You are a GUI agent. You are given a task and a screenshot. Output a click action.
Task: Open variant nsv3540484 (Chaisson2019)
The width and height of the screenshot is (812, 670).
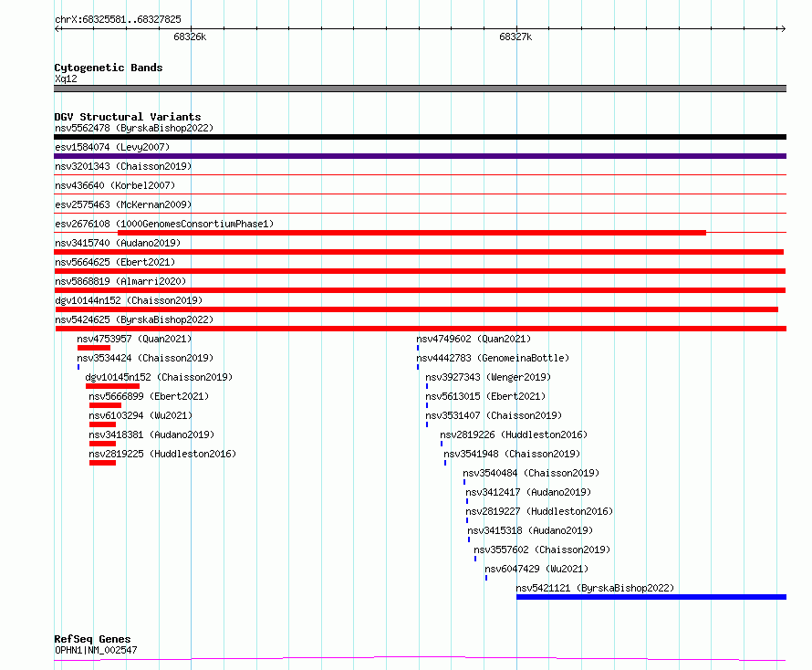[x=531, y=473]
